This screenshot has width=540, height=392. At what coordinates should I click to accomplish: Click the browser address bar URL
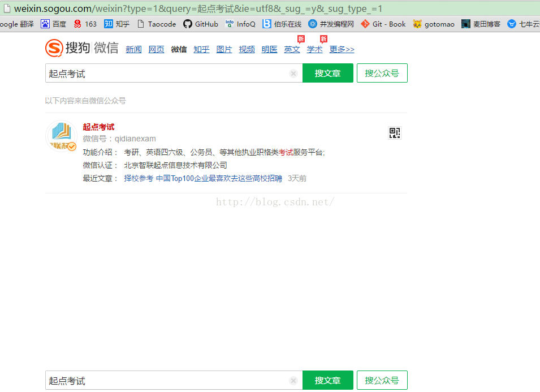click(x=198, y=8)
